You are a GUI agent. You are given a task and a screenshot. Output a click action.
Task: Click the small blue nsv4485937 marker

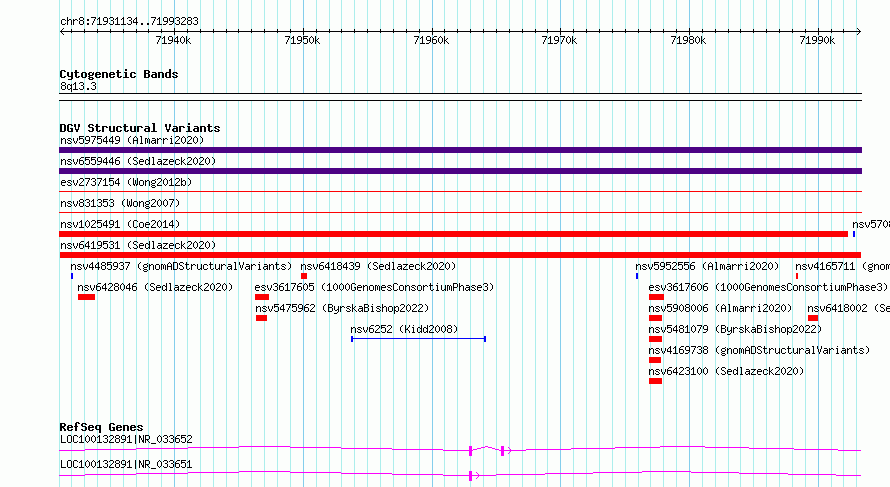coord(72,276)
